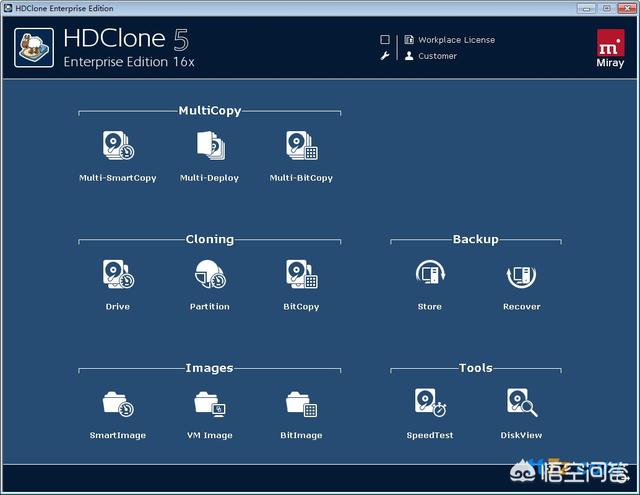Click the Tools section heading
The image size is (640, 495).
(x=476, y=368)
